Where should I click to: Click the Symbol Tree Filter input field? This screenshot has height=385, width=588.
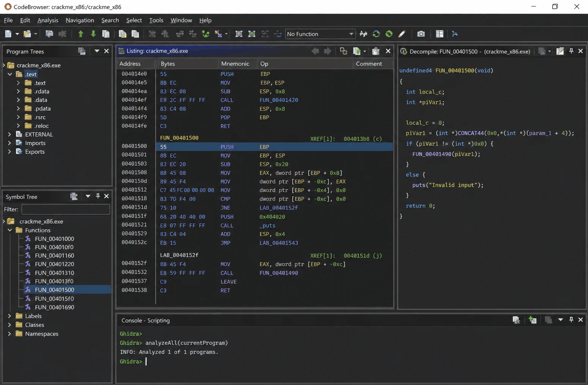pyautogui.click(x=66, y=209)
